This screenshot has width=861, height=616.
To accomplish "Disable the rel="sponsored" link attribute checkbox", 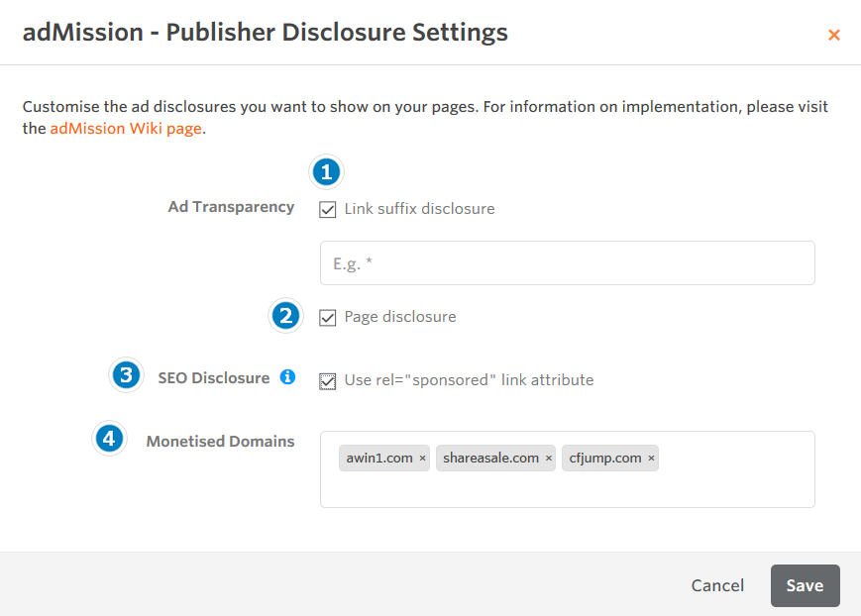I will (x=328, y=380).
